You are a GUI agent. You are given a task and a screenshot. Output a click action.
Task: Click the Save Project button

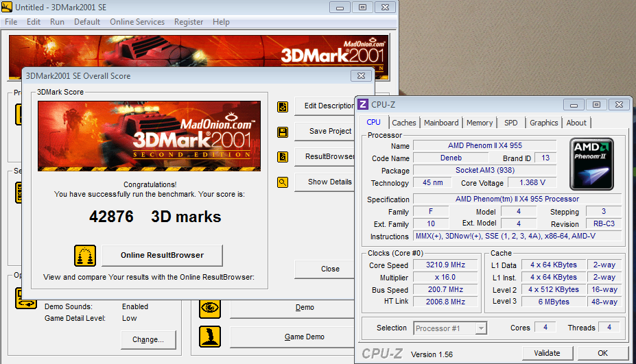click(325, 132)
